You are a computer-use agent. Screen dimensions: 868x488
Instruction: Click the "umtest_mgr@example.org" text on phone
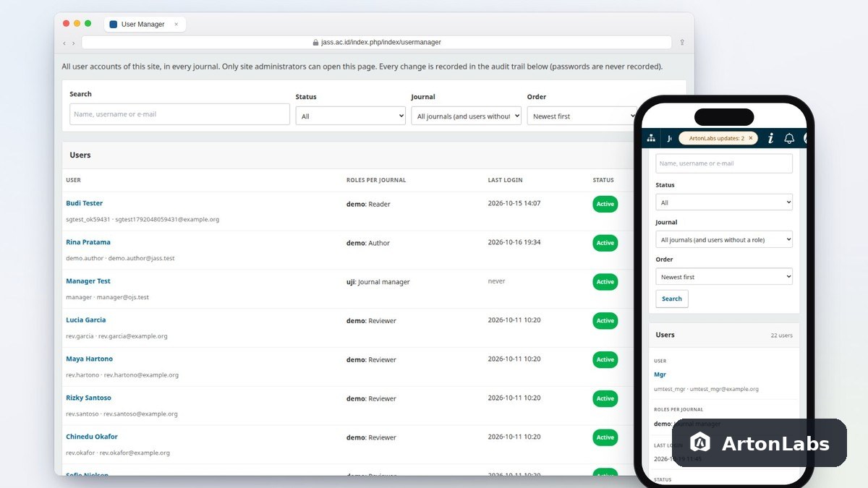pos(723,389)
